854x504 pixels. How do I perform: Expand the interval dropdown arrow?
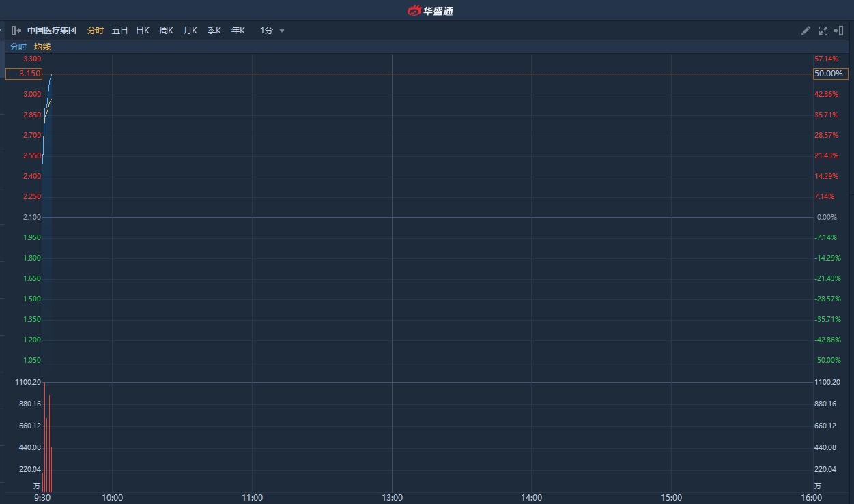pyautogui.click(x=282, y=31)
